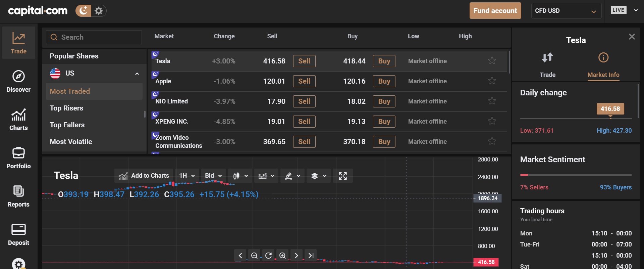Click the 1896.24 price axis label

[x=488, y=198]
